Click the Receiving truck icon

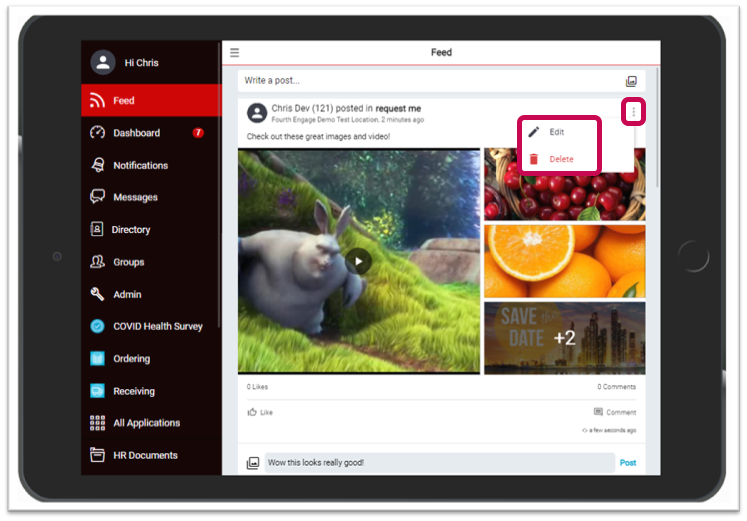97,391
